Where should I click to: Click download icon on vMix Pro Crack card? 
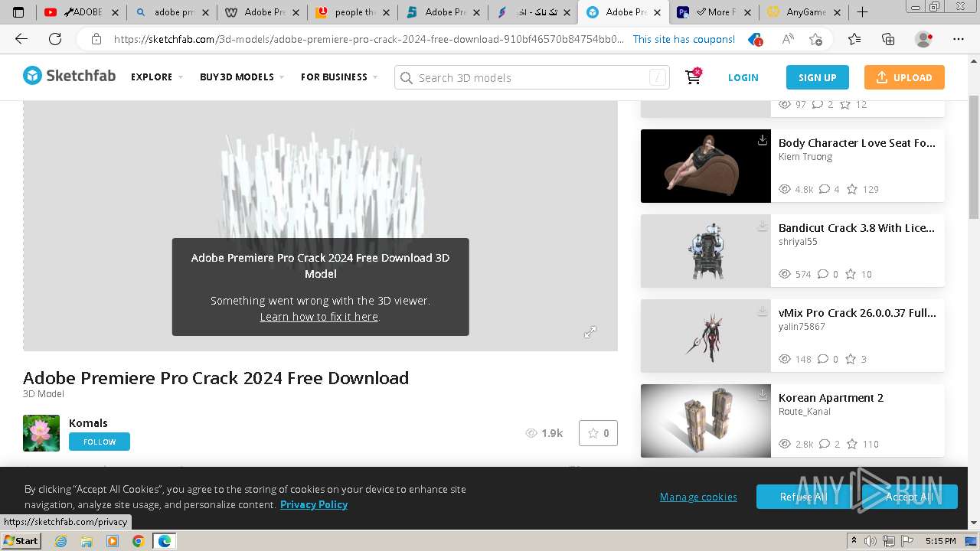763,311
